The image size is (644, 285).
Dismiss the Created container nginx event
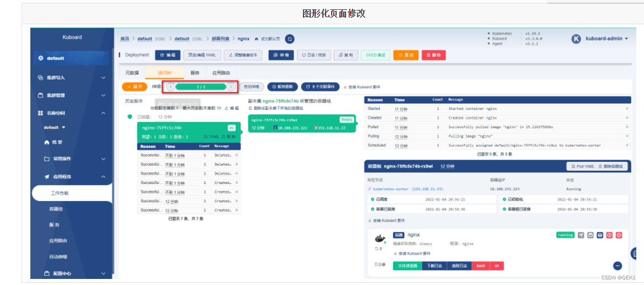[x=627, y=118]
